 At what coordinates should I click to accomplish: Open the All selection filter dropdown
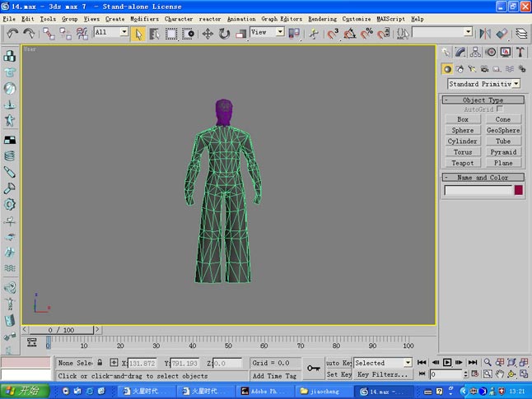point(110,32)
